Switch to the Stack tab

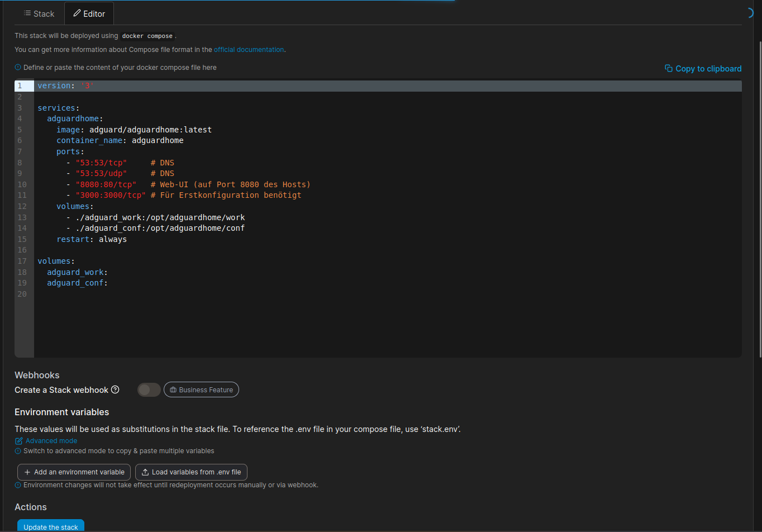pyautogui.click(x=39, y=13)
